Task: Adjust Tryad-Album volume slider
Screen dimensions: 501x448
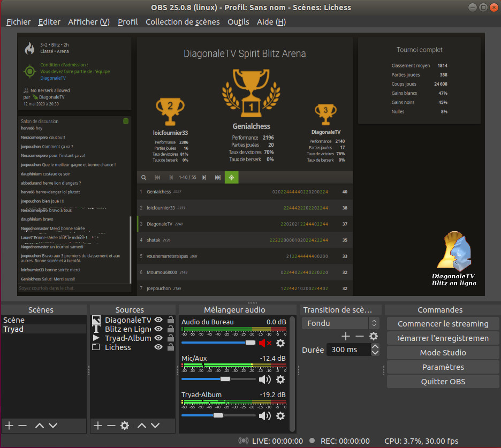Action: pyautogui.click(x=218, y=415)
